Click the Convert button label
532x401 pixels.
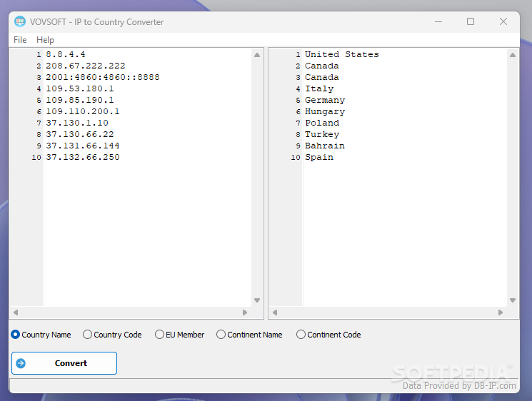coord(71,363)
